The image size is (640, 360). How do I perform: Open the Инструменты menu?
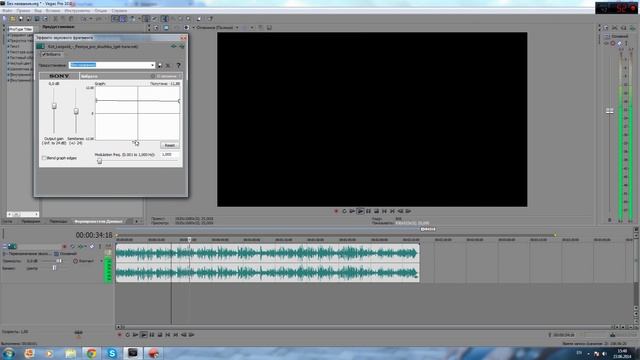click(x=77, y=11)
